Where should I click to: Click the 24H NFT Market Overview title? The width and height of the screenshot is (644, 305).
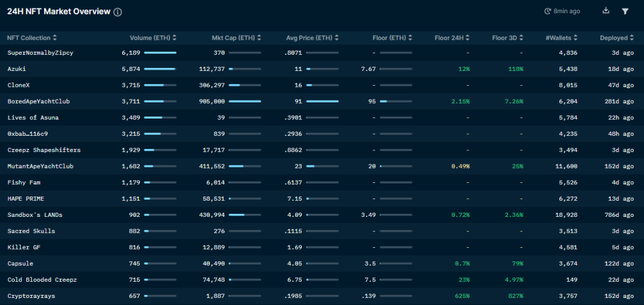point(58,11)
